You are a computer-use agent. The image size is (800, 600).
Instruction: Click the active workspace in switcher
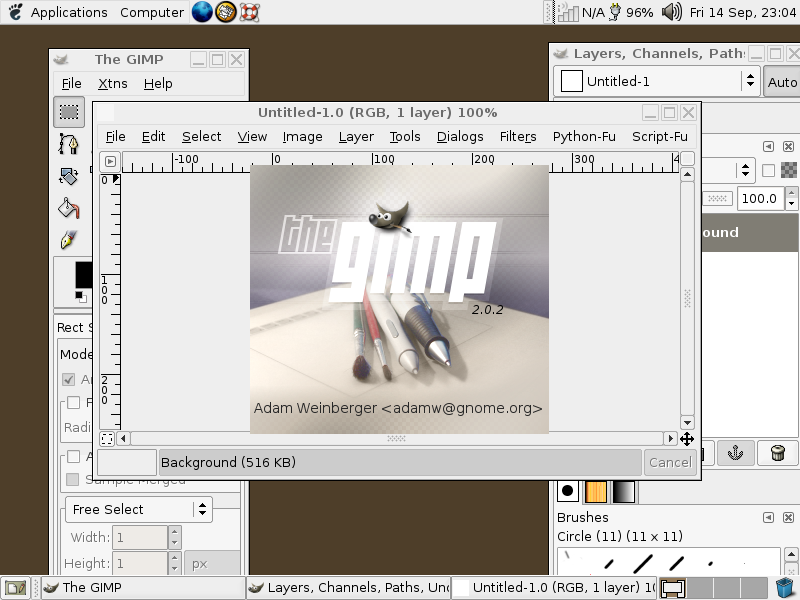[x=673, y=588]
